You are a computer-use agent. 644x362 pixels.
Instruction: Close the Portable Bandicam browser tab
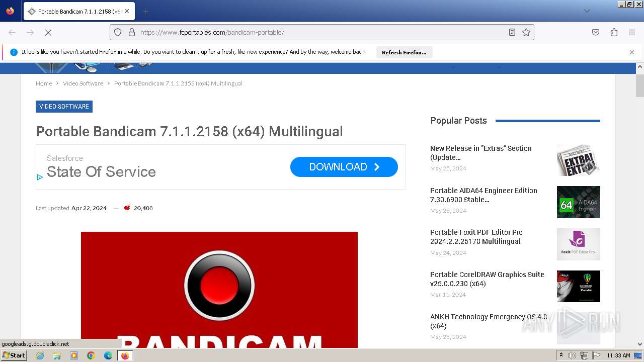click(127, 11)
